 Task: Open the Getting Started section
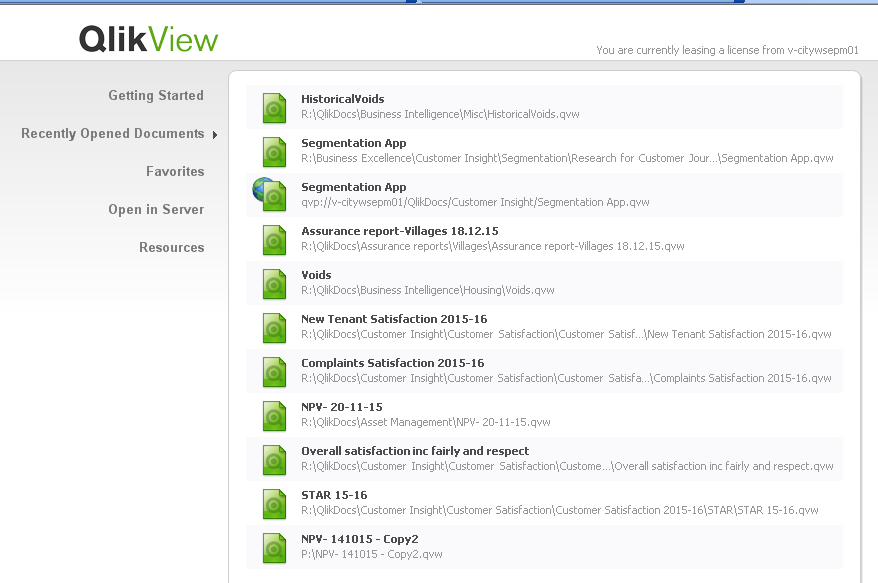(x=156, y=96)
